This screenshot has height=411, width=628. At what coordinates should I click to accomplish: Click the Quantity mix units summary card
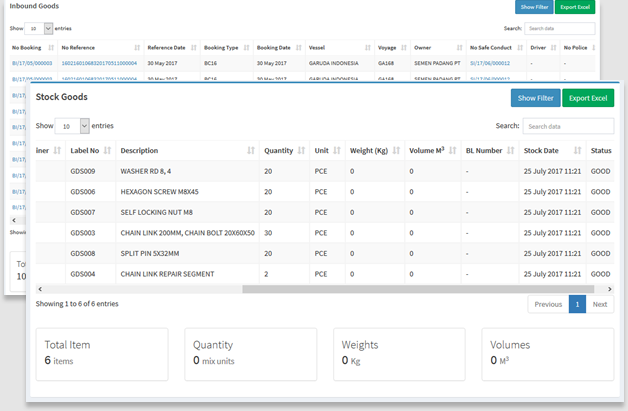[x=251, y=354]
